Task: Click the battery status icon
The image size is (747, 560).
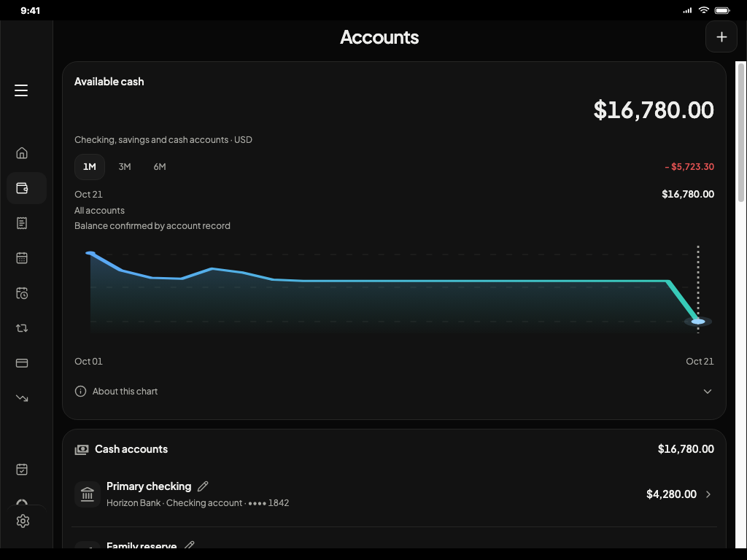Action: (722, 10)
